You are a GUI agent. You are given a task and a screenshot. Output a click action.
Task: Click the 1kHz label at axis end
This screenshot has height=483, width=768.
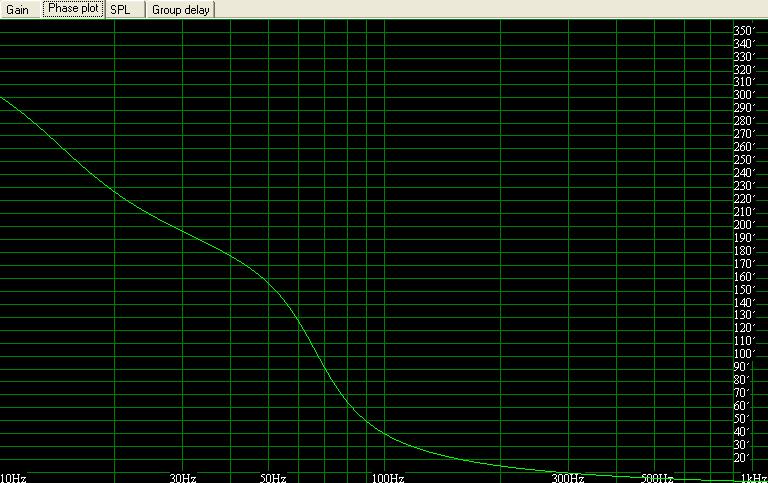753,477
